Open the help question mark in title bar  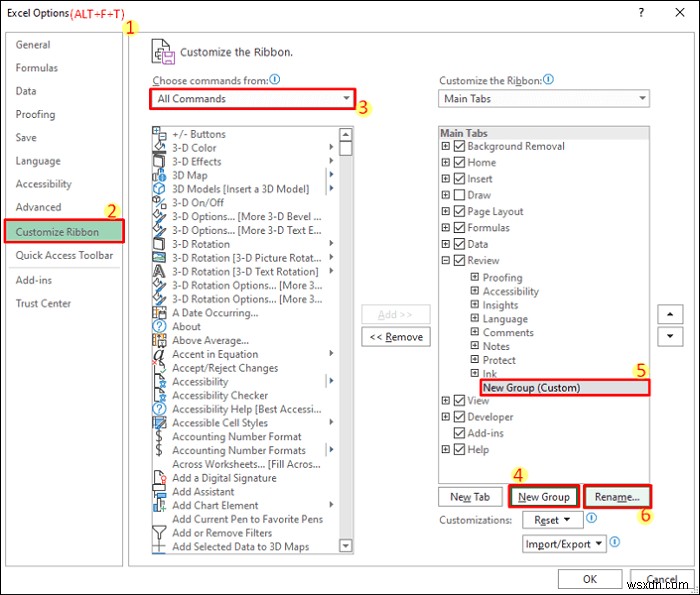point(641,12)
